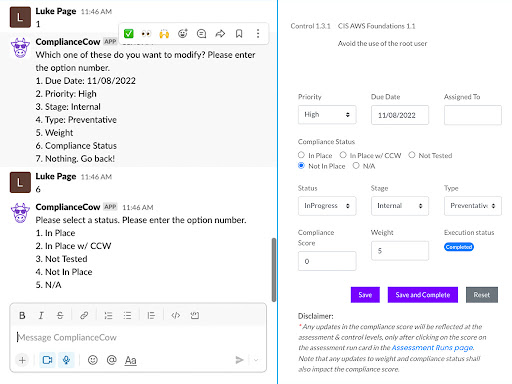Mention someone with the @ icon
The width and height of the screenshot is (512, 384).
click(x=112, y=360)
